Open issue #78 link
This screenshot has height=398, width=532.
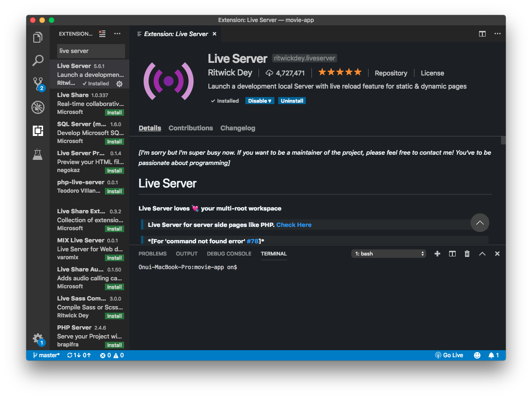click(252, 241)
